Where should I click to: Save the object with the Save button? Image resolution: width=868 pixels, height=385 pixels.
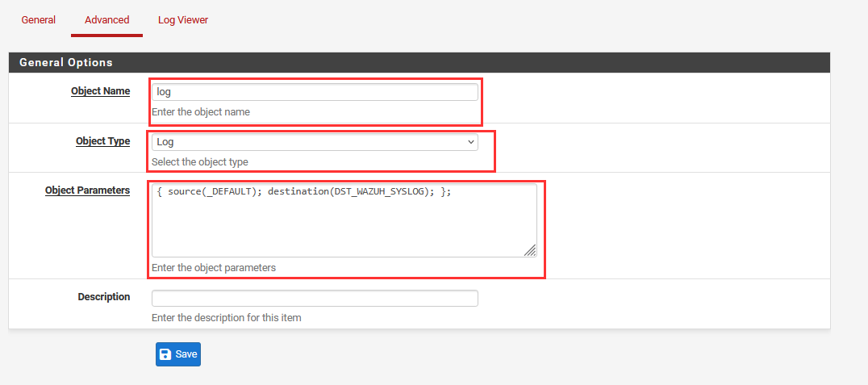point(178,354)
